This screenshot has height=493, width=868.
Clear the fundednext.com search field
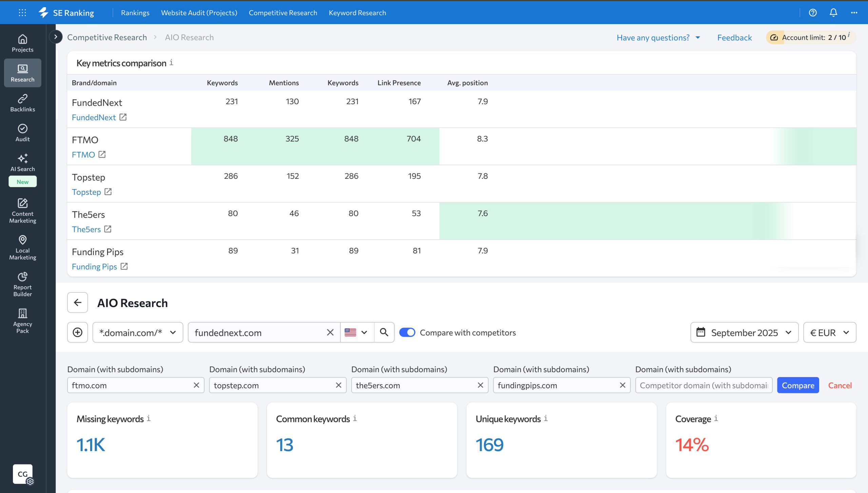(330, 332)
